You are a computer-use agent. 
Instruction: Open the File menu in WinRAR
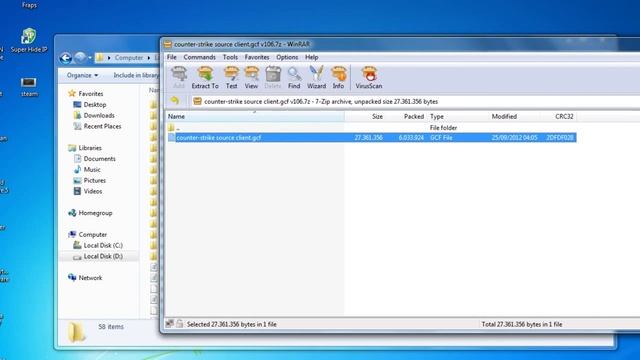pyautogui.click(x=171, y=57)
